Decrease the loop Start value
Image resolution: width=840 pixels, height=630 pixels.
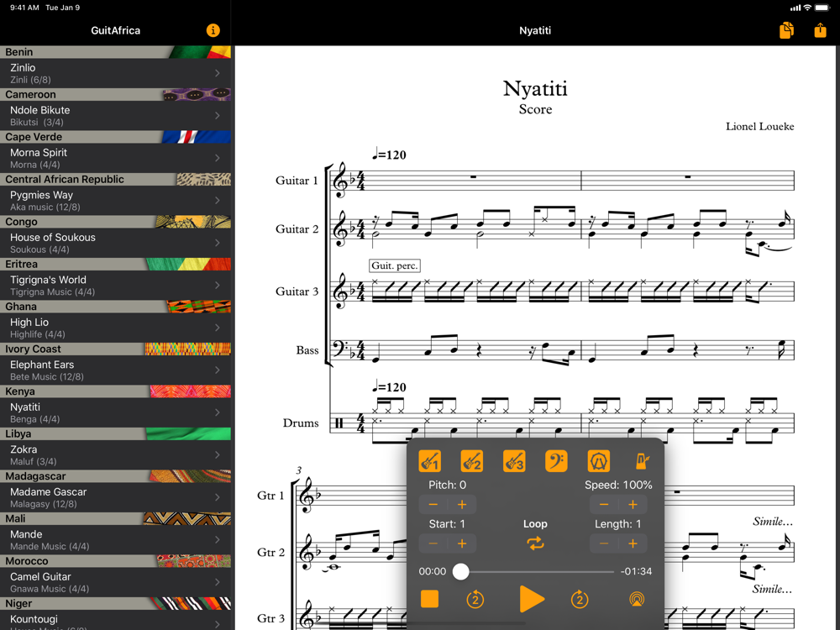433,543
